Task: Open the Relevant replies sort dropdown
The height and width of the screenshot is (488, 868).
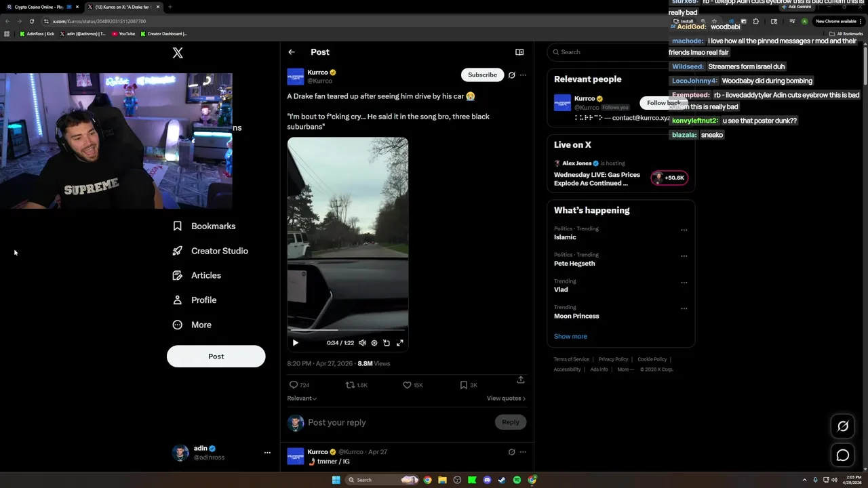Action: coord(302,399)
